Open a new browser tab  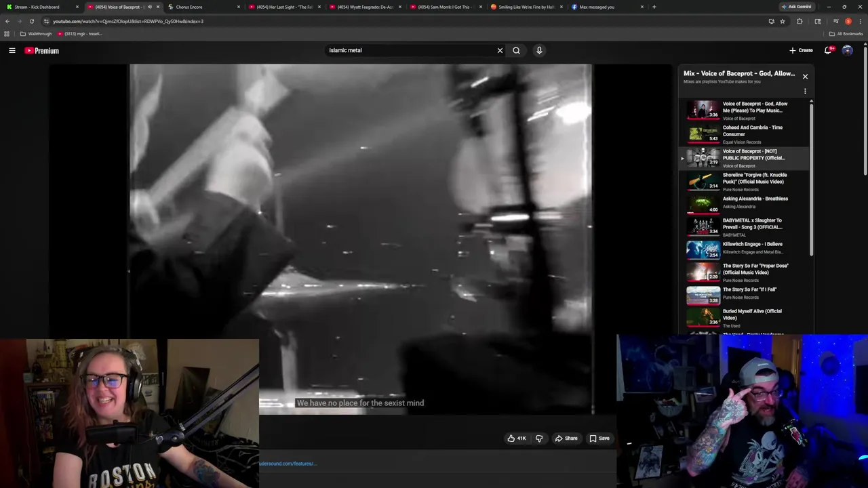coord(654,7)
